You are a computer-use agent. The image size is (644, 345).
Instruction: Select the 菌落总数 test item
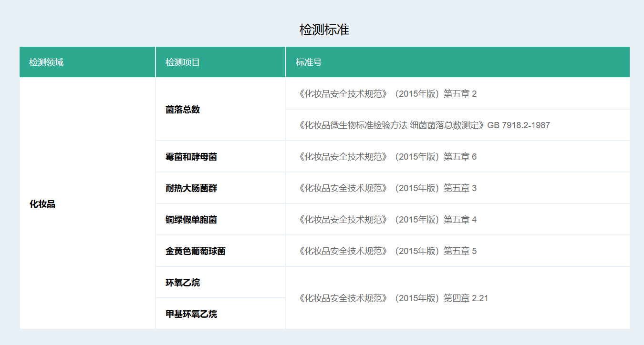[183, 110]
